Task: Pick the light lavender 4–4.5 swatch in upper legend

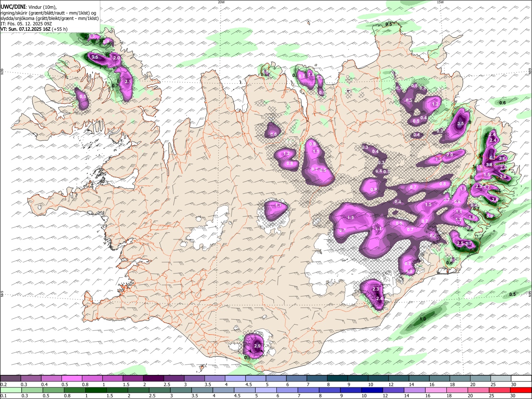Action: pos(235,379)
